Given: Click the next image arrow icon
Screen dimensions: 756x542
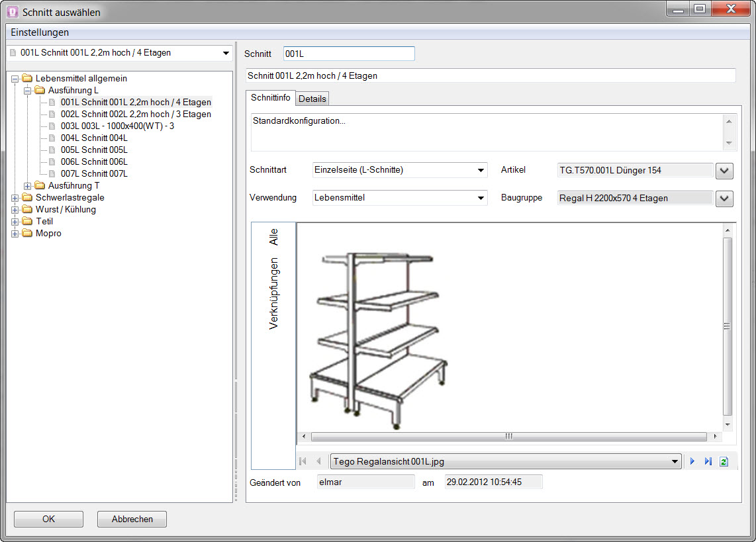Looking at the screenshot, I should pyautogui.click(x=692, y=461).
